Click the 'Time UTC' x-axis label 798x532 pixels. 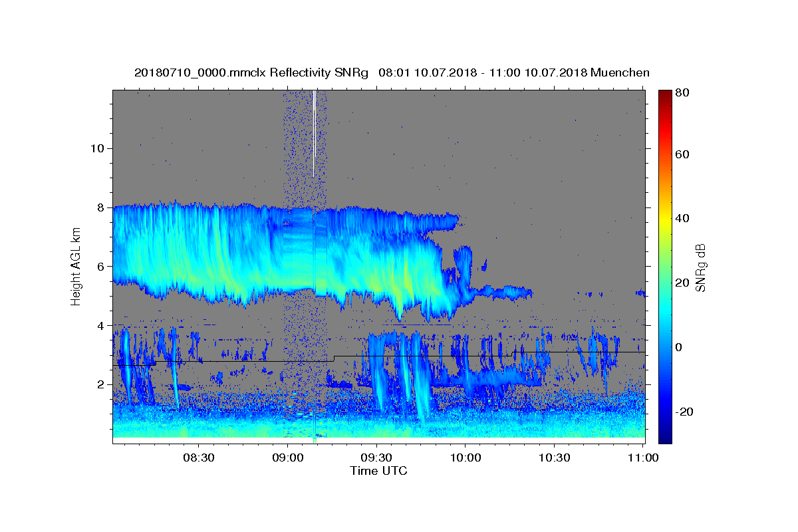pos(378,471)
